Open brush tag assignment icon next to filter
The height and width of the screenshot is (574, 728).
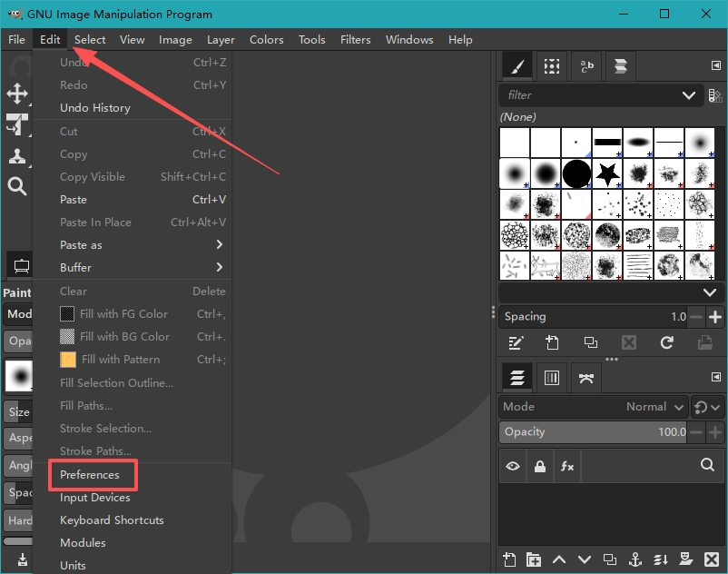(x=715, y=95)
